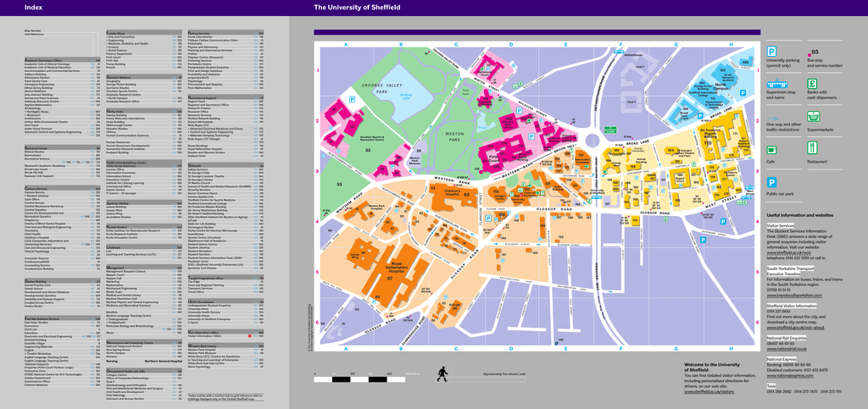Click grid row number 1 on map's left edge
Image resolution: width=868 pixels, height=409 pixels.
pos(317,71)
